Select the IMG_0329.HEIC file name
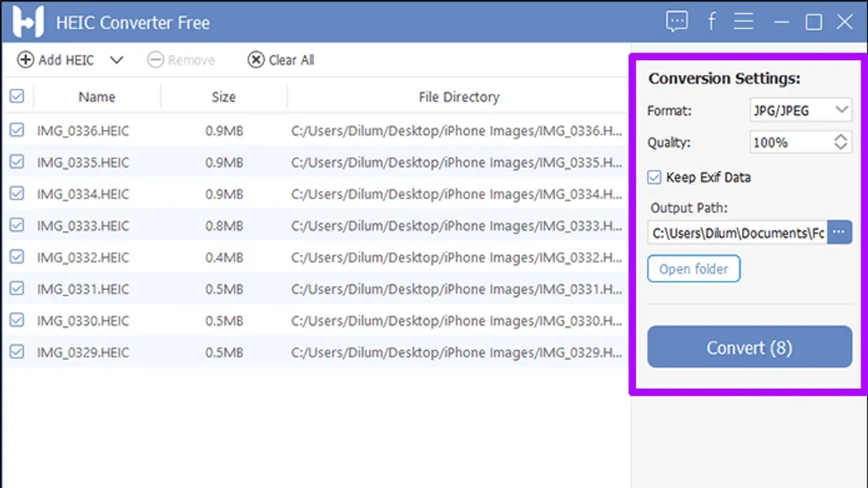 pos(83,353)
